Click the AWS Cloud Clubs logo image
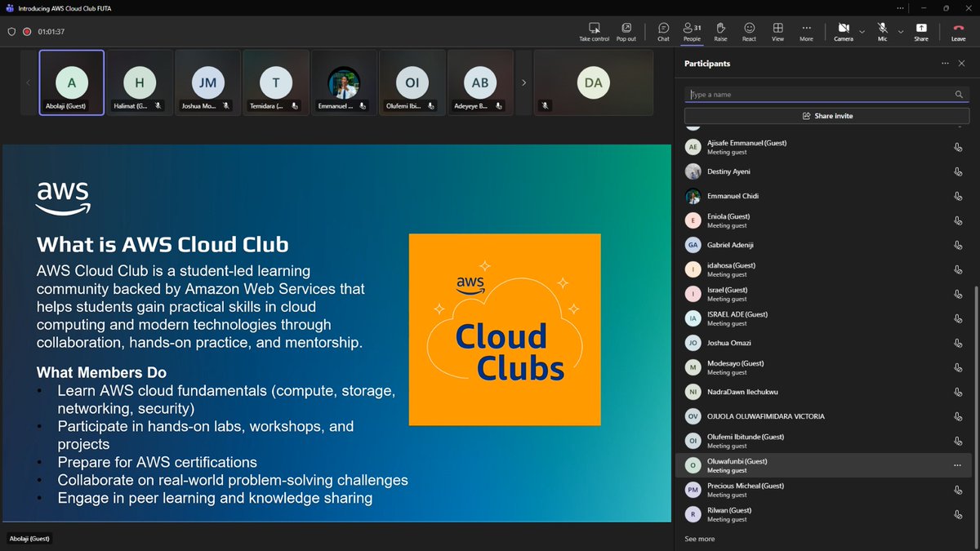This screenshot has height=551, width=980. point(505,330)
